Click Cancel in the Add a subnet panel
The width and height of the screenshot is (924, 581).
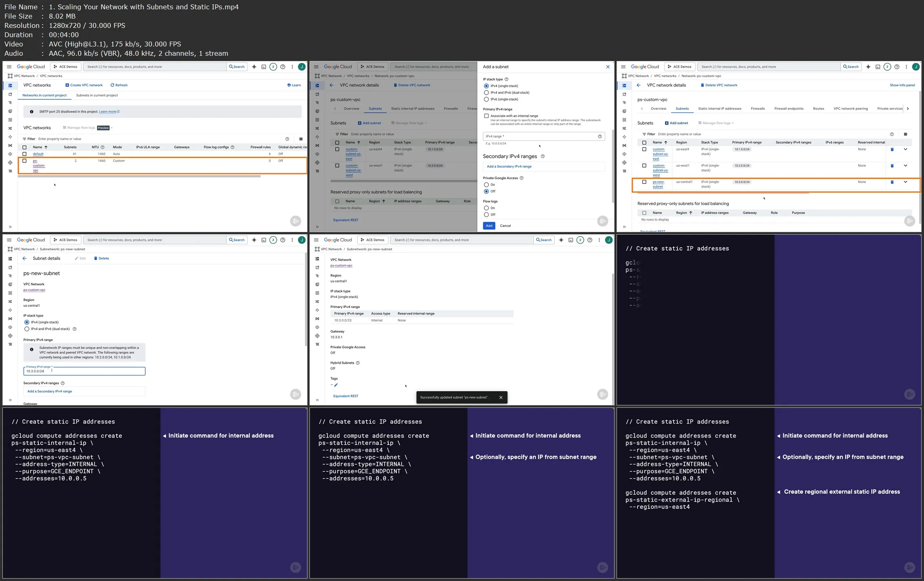pyautogui.click(x=505, y=226)
